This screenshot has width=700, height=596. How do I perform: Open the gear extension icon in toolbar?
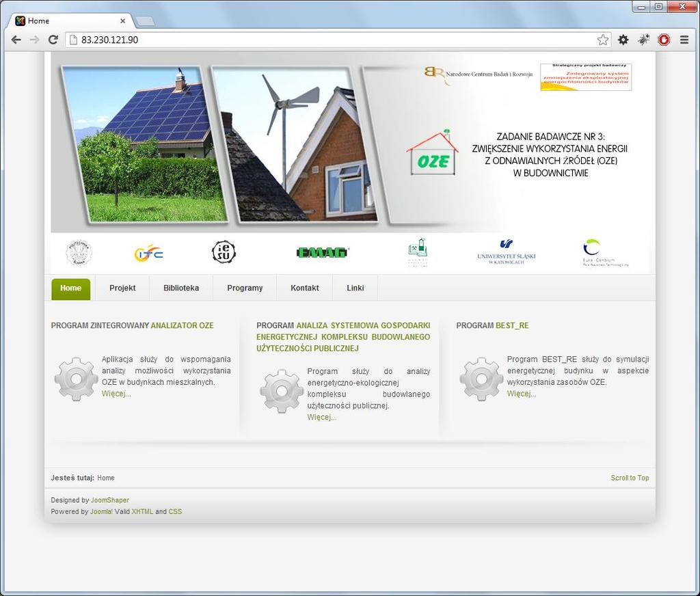(x=623, y=40)
